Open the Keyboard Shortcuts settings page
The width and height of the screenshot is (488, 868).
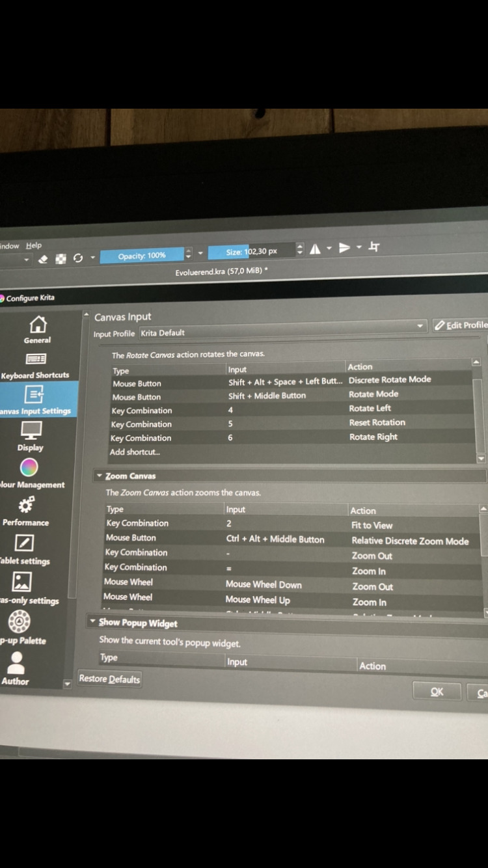click(x=35, y=366)
